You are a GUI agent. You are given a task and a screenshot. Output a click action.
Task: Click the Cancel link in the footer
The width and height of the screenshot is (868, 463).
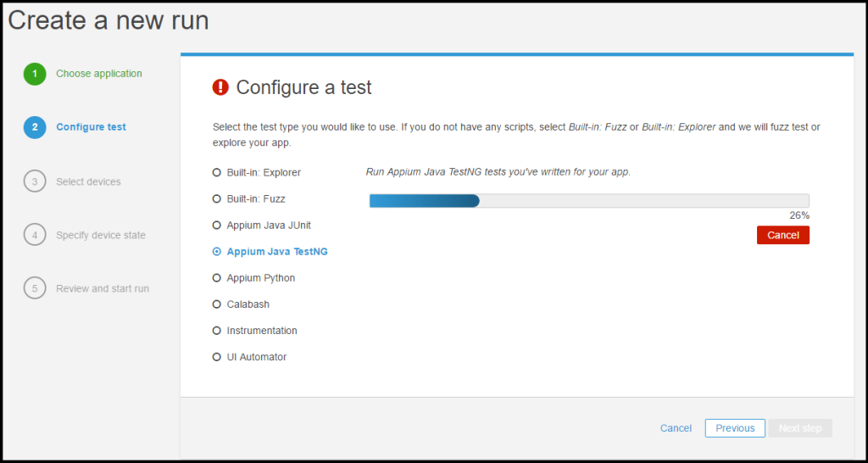676,428
